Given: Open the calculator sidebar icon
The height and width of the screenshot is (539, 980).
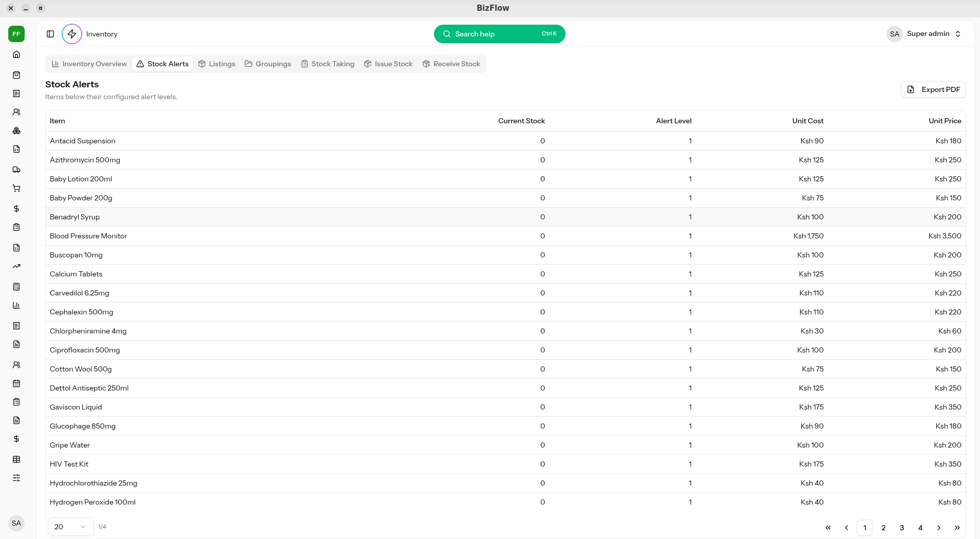Looking at the screenshot, I should [16, 287].
